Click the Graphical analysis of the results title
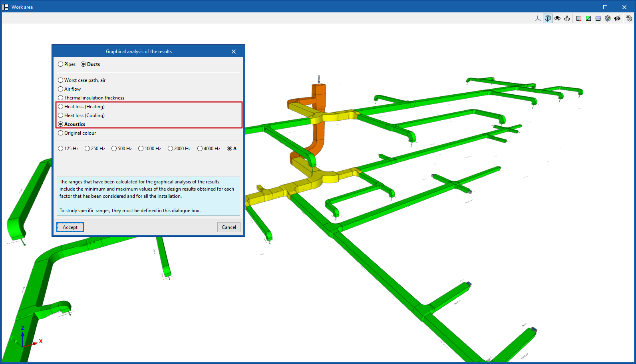This screenshot has width=636, height=364. click(x=139, y=52)
